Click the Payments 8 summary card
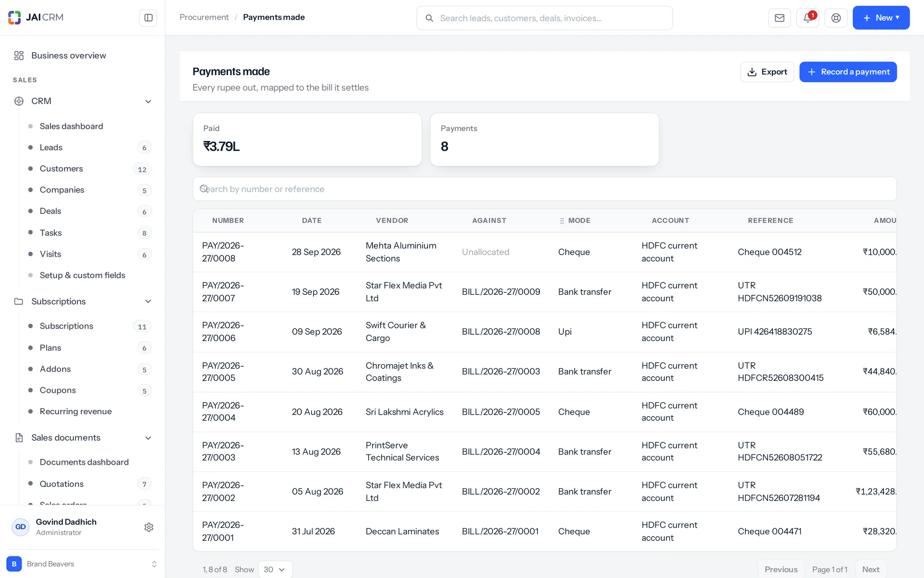This screenshot has height=578, width=924. [x=544, y=139]
